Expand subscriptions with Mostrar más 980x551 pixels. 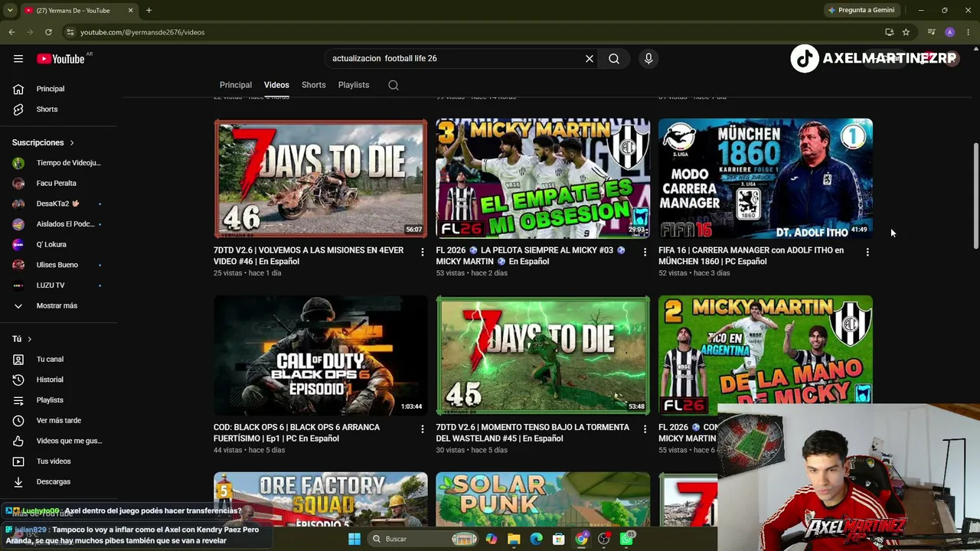pyautogui.click(x=58, y=305)
